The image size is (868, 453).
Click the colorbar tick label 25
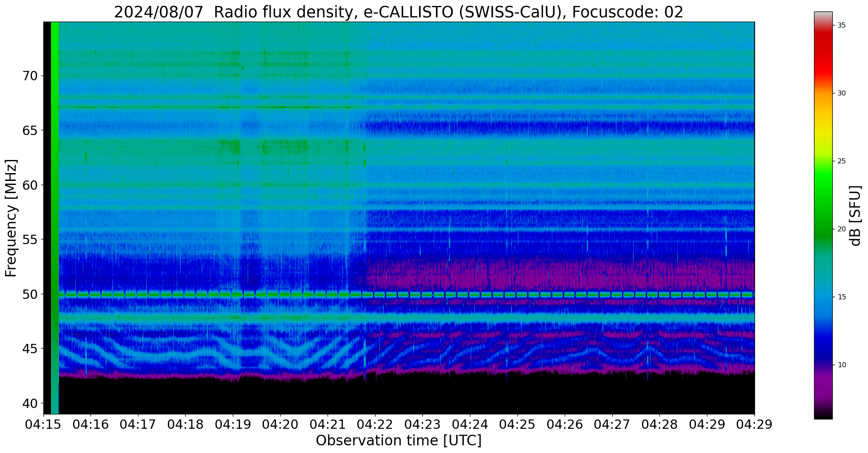(841, 161)
